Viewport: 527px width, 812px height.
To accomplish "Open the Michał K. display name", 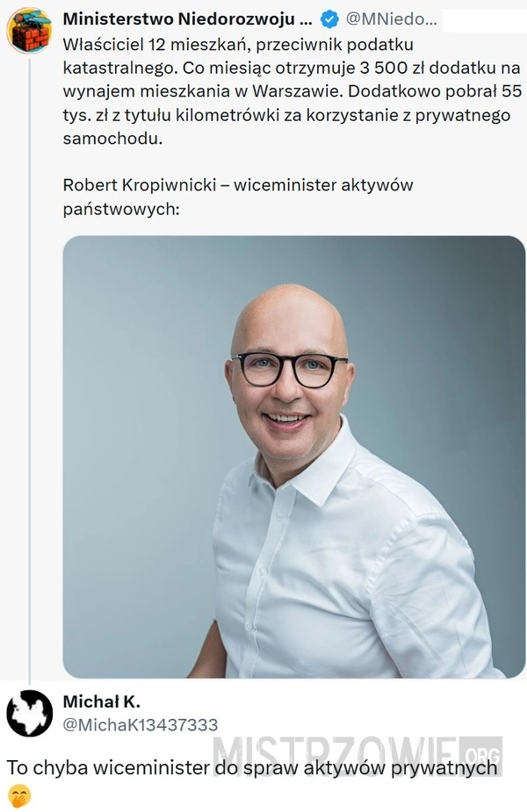I will point(102,701).
